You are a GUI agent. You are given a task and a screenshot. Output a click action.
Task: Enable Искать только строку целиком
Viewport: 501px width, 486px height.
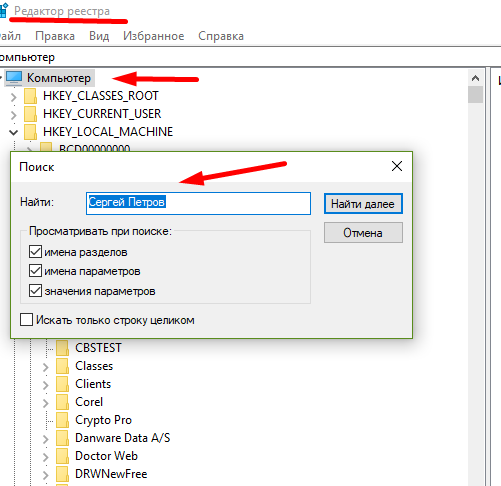[26, 319]
